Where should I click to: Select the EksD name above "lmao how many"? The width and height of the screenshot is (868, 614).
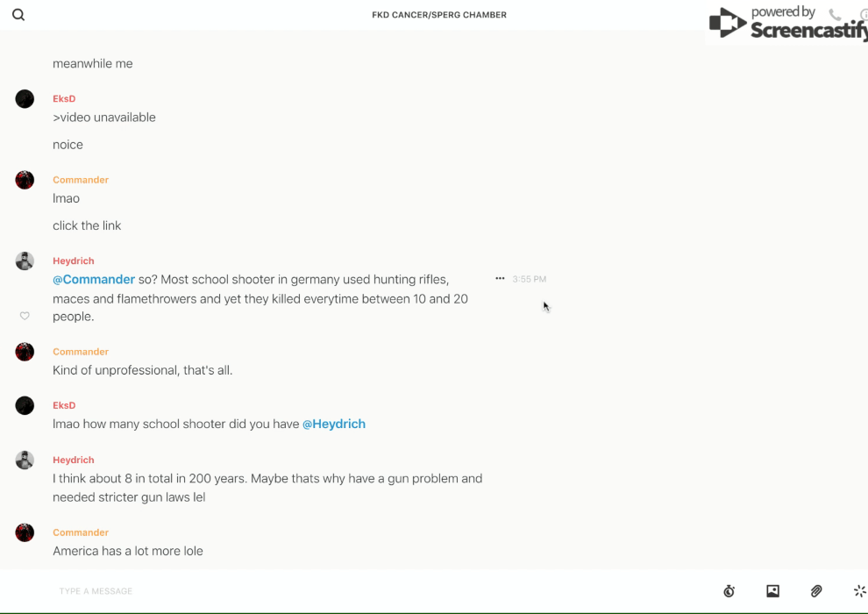point(64,405)
